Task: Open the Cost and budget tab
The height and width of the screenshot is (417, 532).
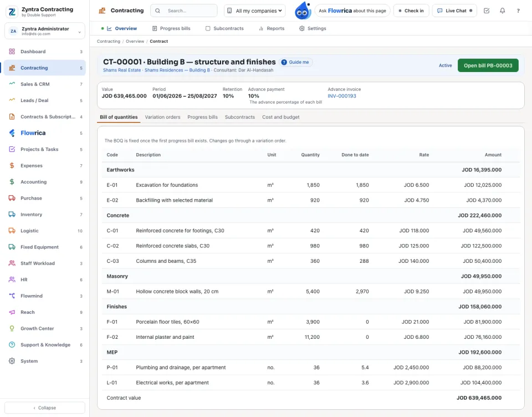Action: coord(280,117)
